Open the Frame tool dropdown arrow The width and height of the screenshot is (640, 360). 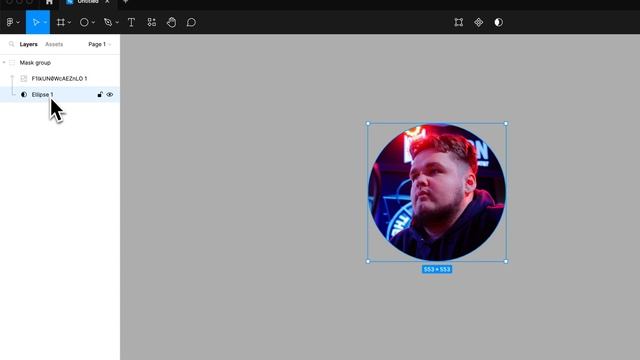(69, 22)
